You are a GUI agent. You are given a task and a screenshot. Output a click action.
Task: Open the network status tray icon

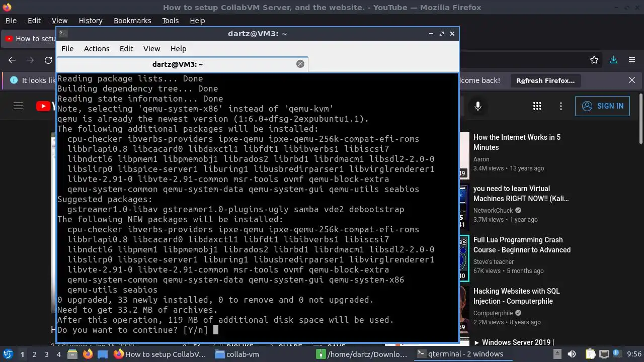[604, 354]
